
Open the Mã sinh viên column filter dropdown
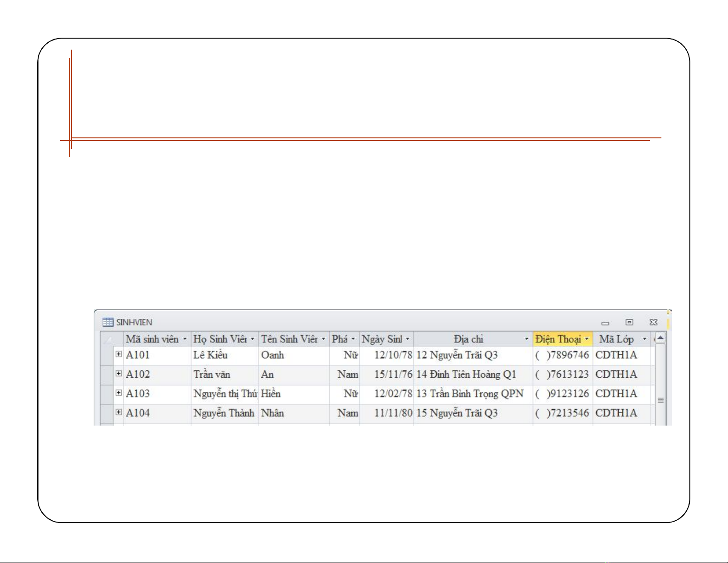(x=185, y=339)
